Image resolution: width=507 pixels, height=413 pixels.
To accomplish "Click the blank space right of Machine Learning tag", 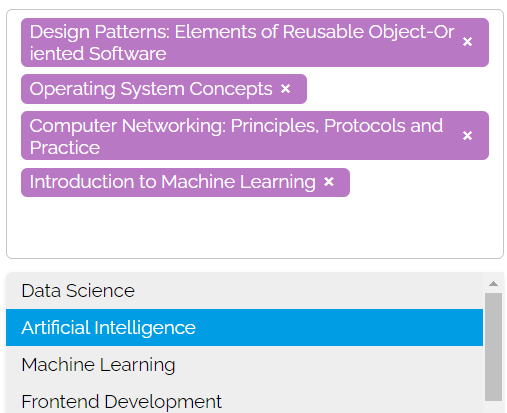I will click(x=423, y=182).
